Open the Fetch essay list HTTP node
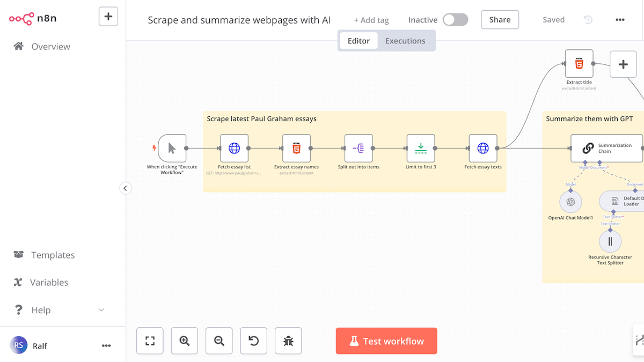644x362 pixels. point(235,148)
